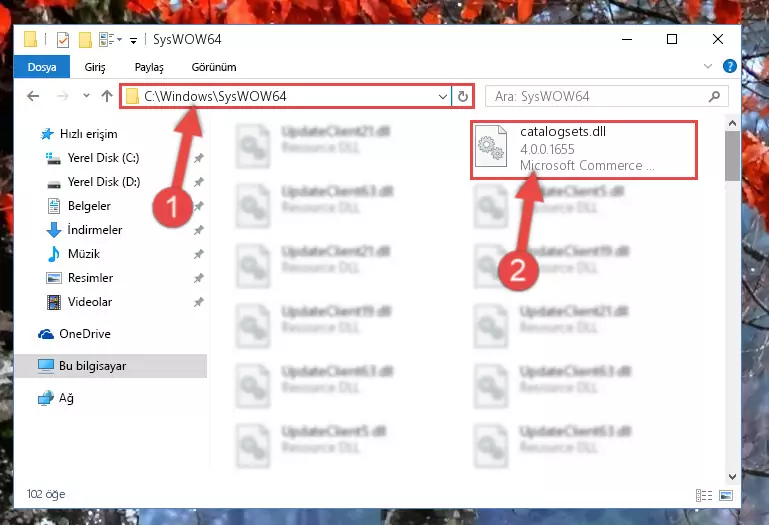Select OneDrive in the navigation pane
The image size is (769, 525).
[85, 334]
